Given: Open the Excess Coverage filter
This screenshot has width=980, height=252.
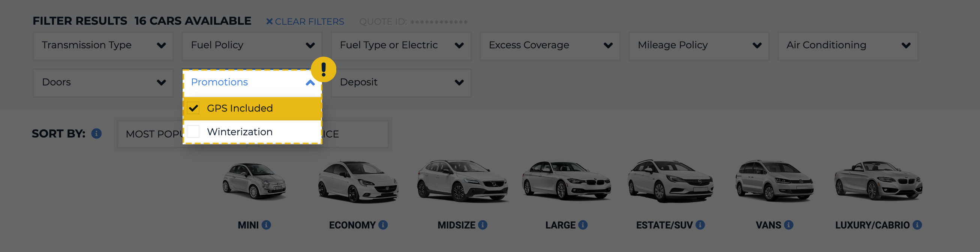Looking at the screenshot, I should (x=550, y=46).
